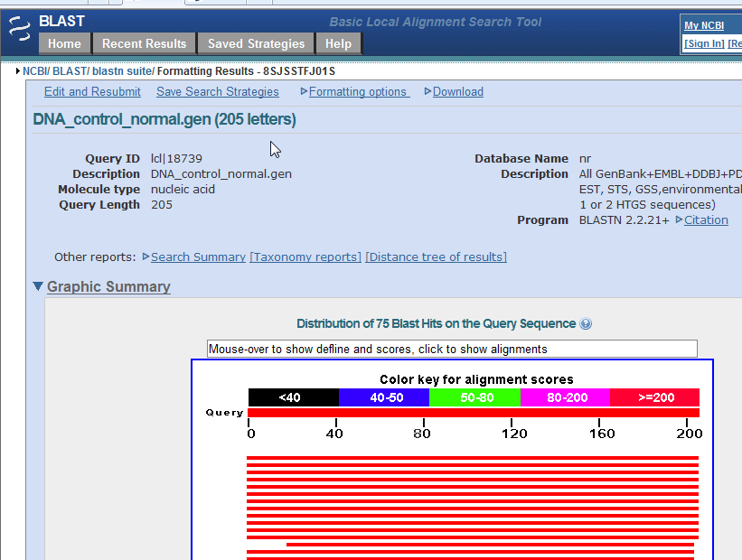Viewport: 742px width, 560px height.
Task: Open the blastn suite breadcrumb link
Action: (122, 71)
